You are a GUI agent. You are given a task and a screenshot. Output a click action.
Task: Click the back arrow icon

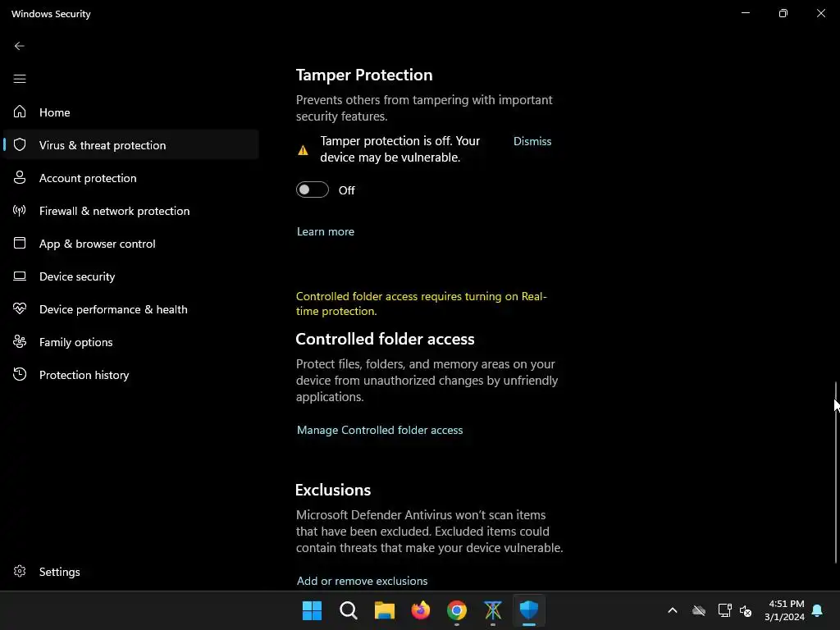(20, 46)
